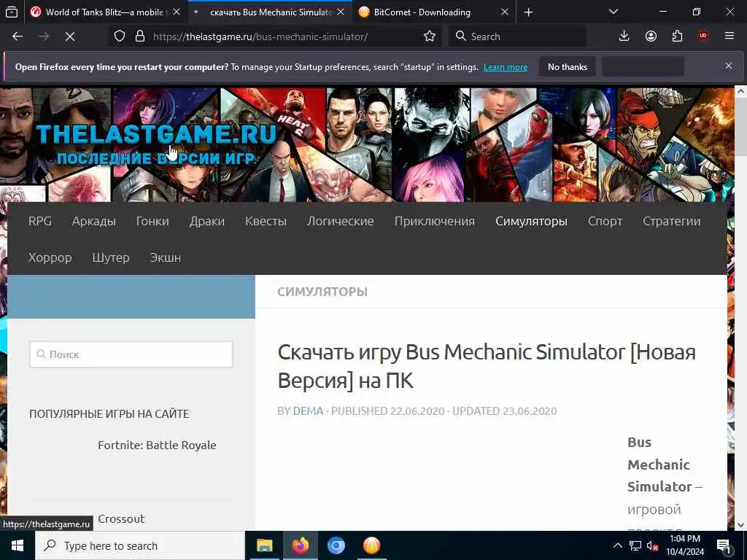
Task: Click the ПОПУЛЯРНЫЕ ИГРЫ НА САЙТЕ heading
Action: pyautogui.click(x=109, y=414)
